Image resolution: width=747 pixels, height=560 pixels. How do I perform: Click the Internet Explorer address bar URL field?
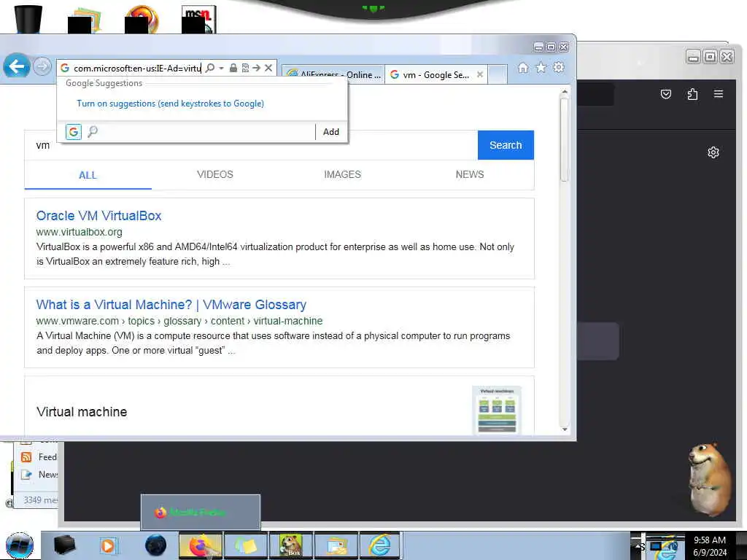pyautogui.click(x=137, y=68)
